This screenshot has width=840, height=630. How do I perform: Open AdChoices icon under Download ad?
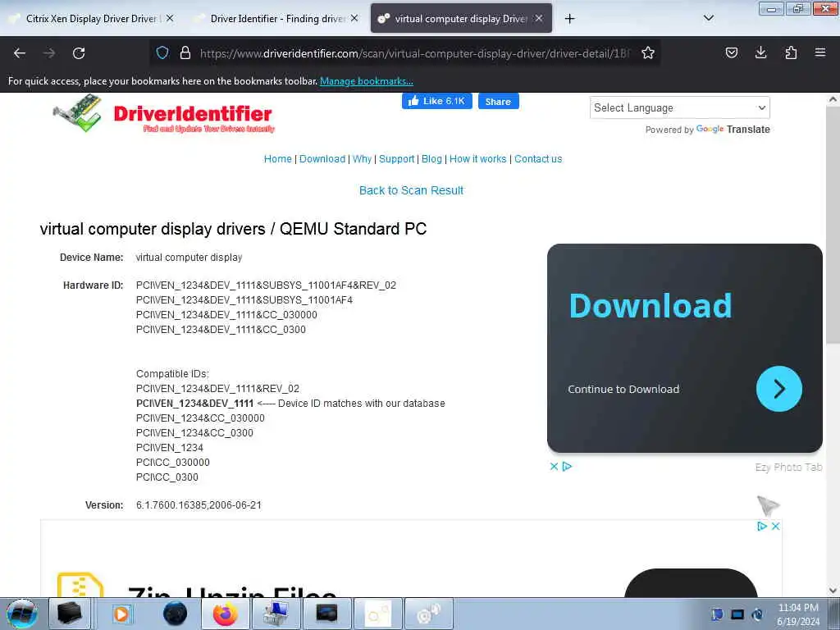568,467
